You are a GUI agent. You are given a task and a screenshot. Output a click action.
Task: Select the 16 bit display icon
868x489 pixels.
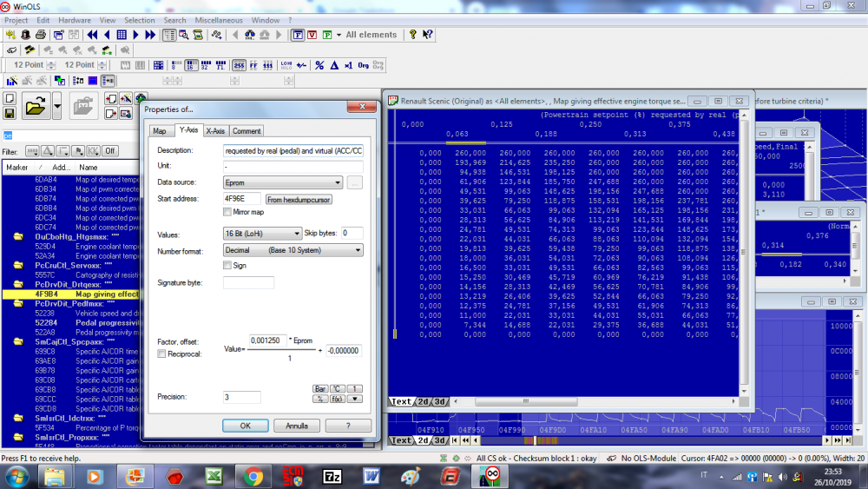click(191, 65)
